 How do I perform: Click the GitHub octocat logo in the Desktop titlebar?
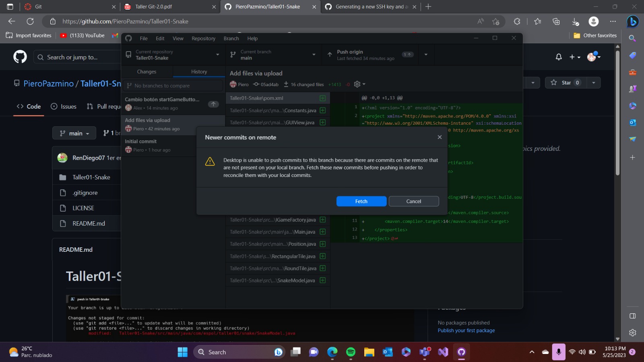[128, 38]
